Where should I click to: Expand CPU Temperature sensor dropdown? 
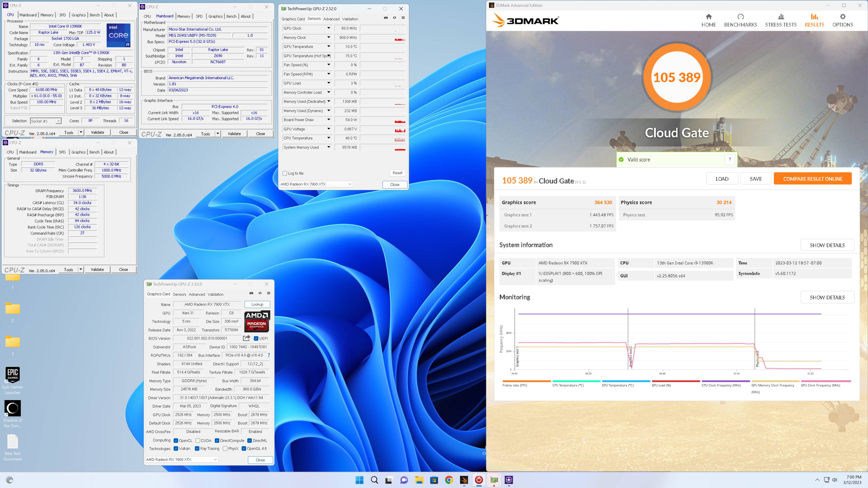click(x=328, y=138)
